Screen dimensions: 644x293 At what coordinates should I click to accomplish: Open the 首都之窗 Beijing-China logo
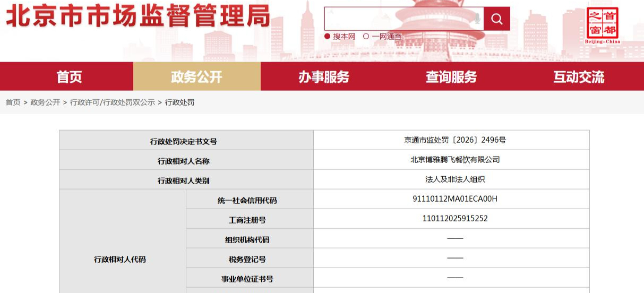(603, 25)
